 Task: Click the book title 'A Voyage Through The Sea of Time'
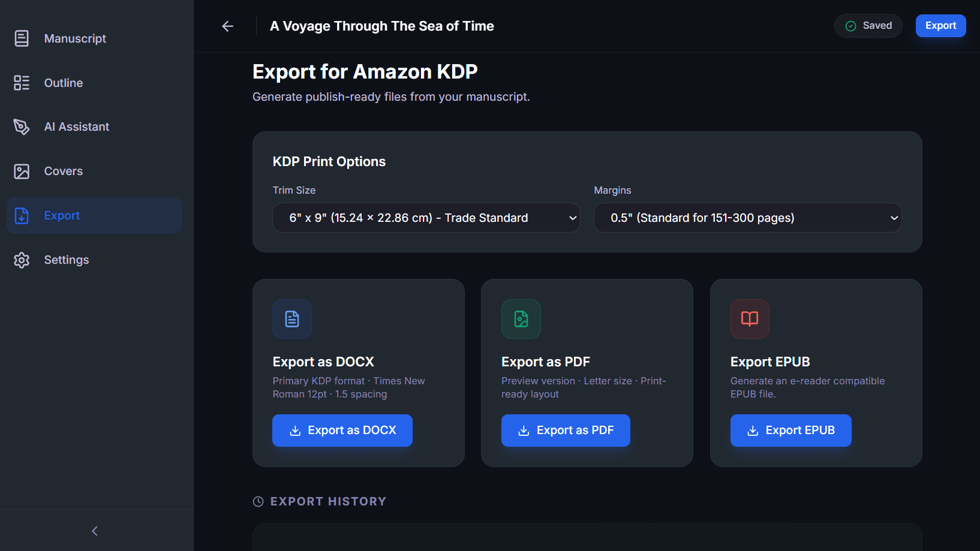click(x=382, y=26)
